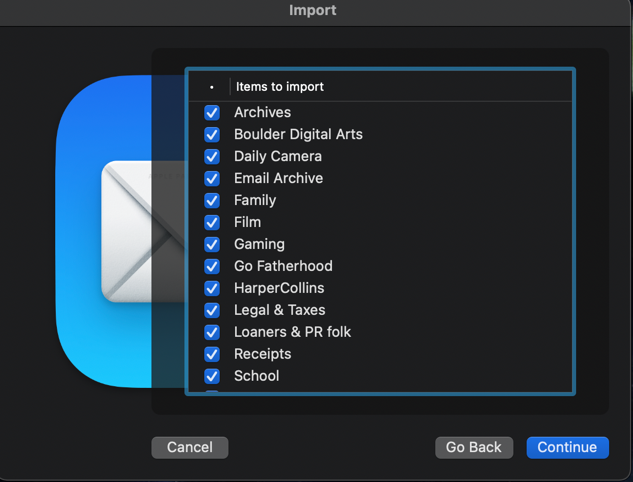This screenshot has height=482, width=633.
Task: Select the HarperCollins label
Action: tap(279, 288)
